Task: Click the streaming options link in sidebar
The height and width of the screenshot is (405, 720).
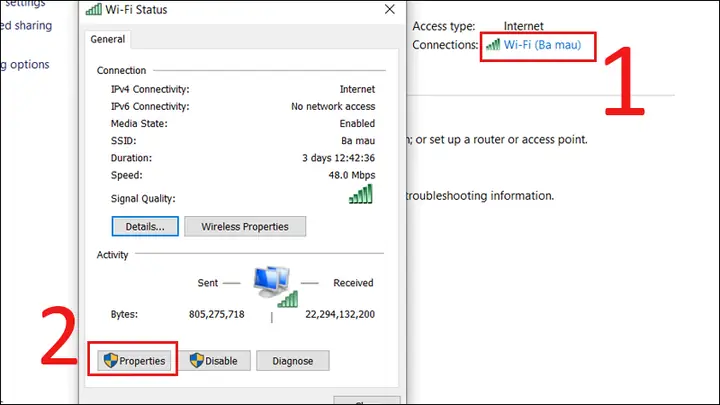Action: [25, 64]
